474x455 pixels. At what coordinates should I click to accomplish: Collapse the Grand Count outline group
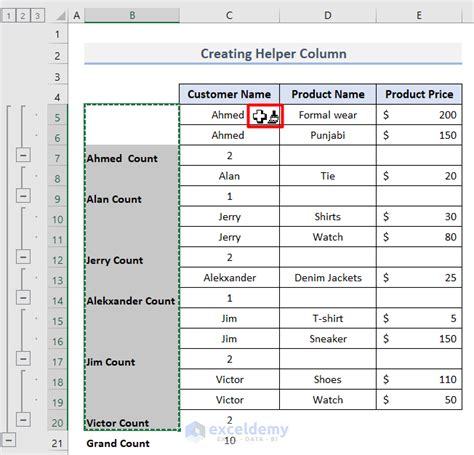9,440
